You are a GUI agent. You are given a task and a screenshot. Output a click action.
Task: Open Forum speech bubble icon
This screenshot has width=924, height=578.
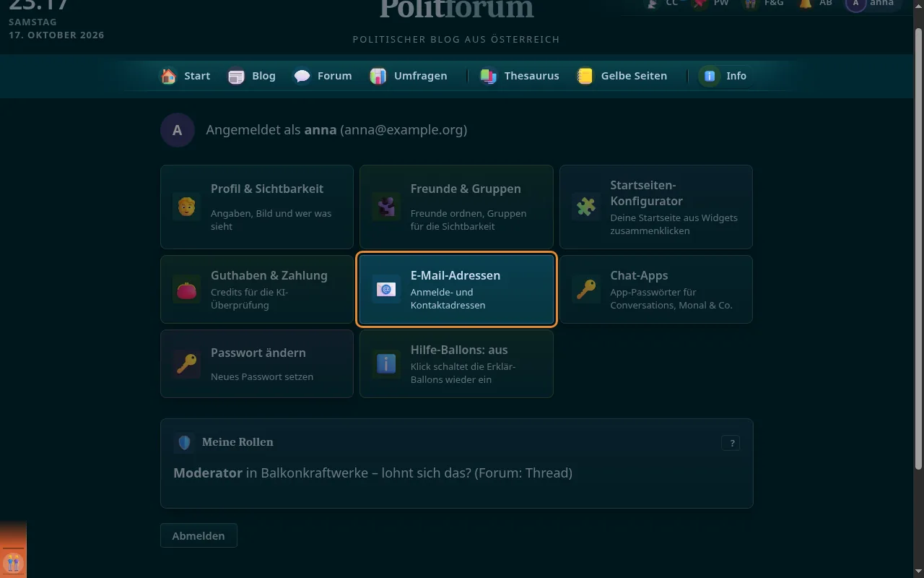(x=302, y=76)
